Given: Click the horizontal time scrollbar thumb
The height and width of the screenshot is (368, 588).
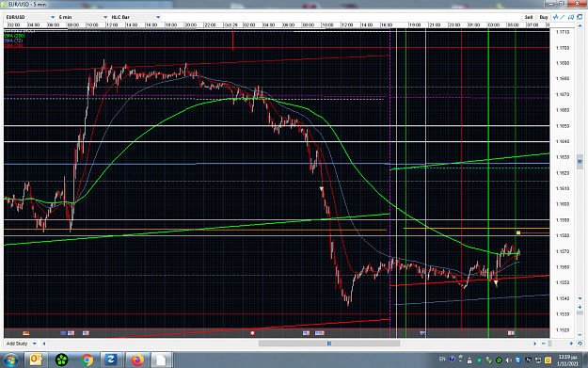Looking at the screenshot, I should [329, 344].
